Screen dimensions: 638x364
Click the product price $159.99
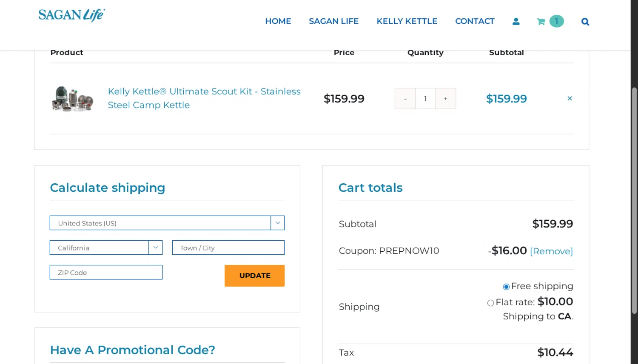click(344, 99)
